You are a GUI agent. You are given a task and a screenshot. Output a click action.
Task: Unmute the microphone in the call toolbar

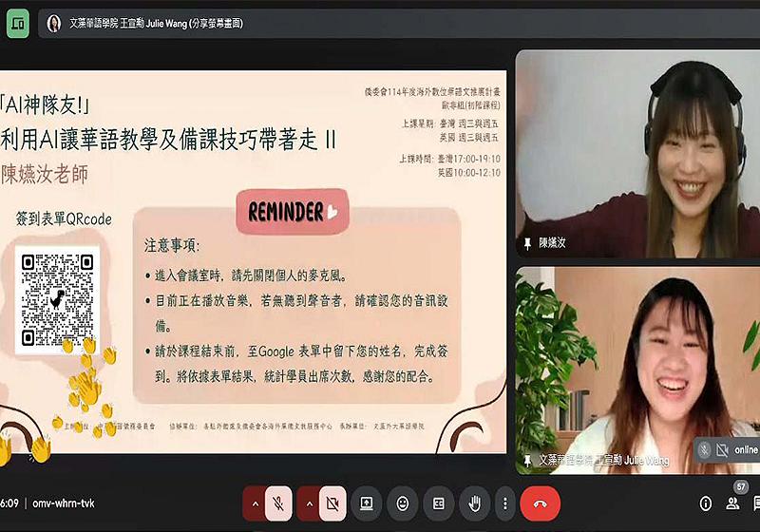pos(279,503)
